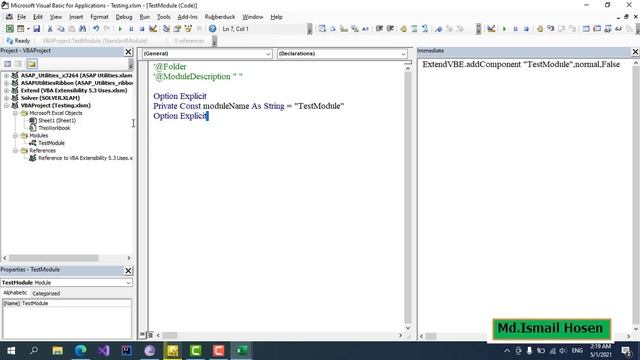Click the Toggle Breakpoint hand icon in Edit toolbar
Viewport: 640px width, 360px height.
coord(403,29)
